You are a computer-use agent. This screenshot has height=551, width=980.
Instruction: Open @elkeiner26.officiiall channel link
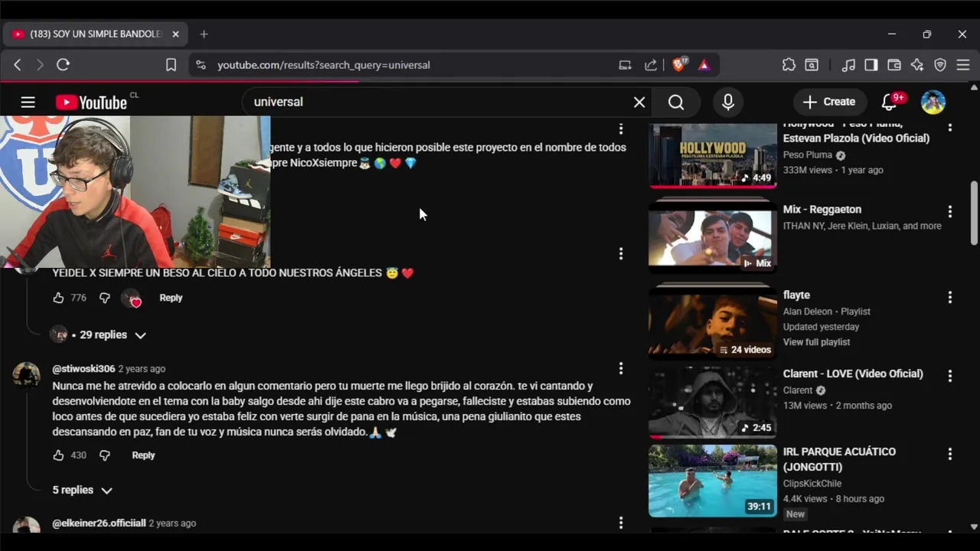pos(99,523)
